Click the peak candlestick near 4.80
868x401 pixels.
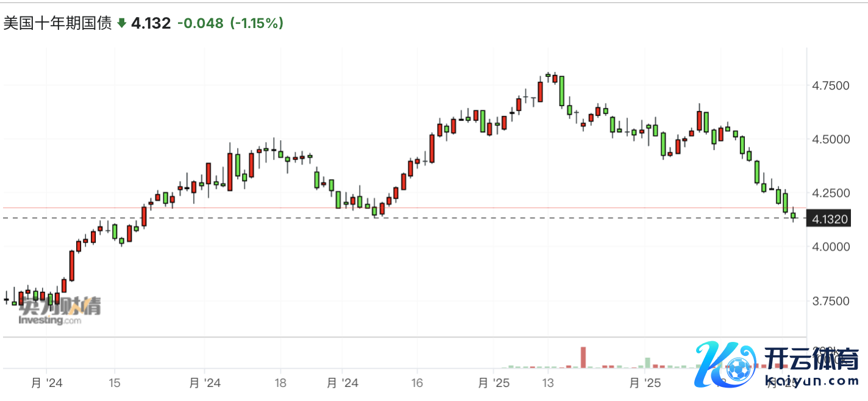548,76
